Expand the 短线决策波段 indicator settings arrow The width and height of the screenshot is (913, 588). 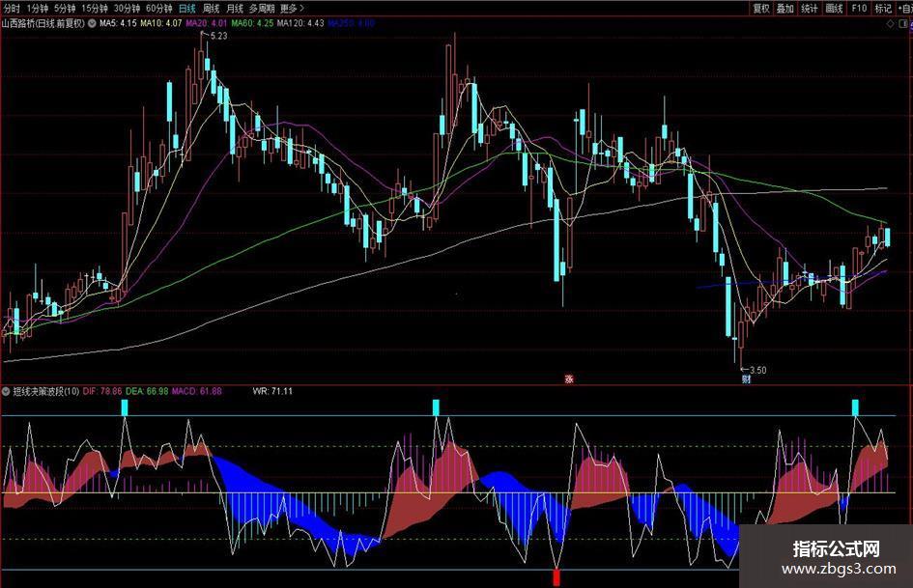pyautogui.click(x=6, y=391)
